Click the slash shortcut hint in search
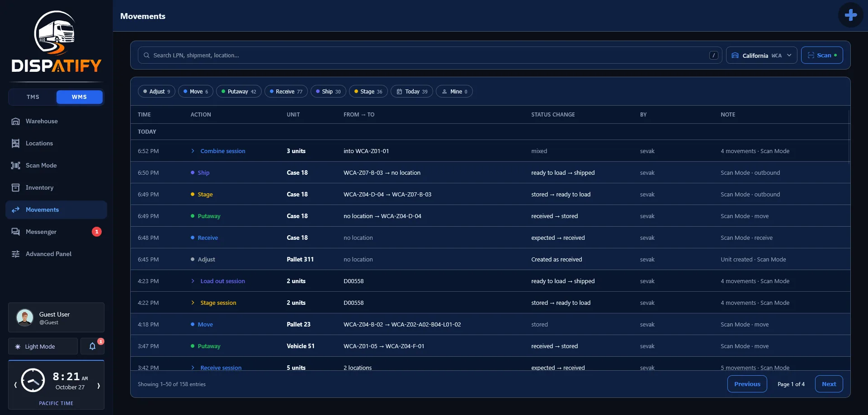Viewport: 868px width, 415px height. point(713,55)
